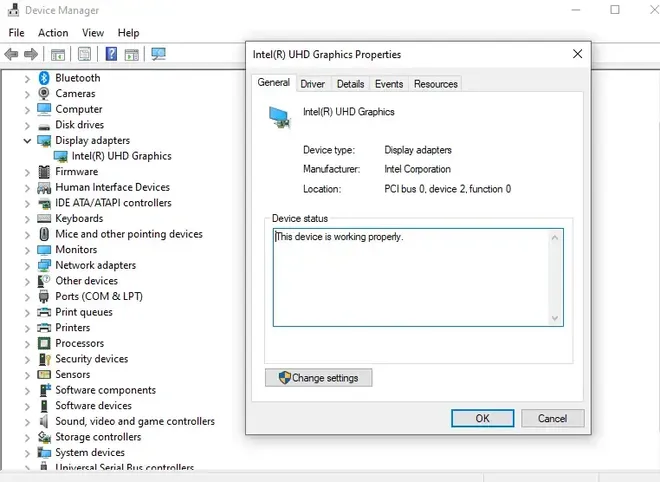Click the Show/Hide action pane icon
Screen dimensions: 660x482
point(132,54)
